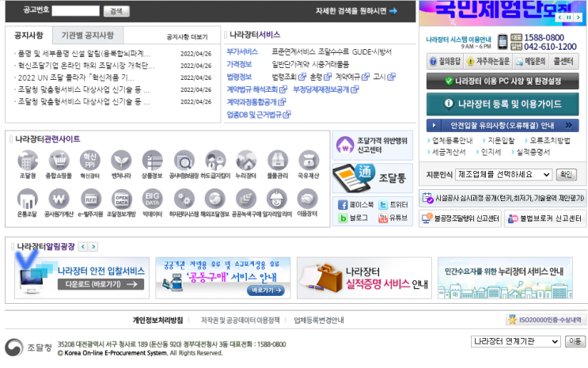This screenshot has width=588, height=368.
Task: Click the 공동구매 서비스 안내 banner
Action: (222, 278)
